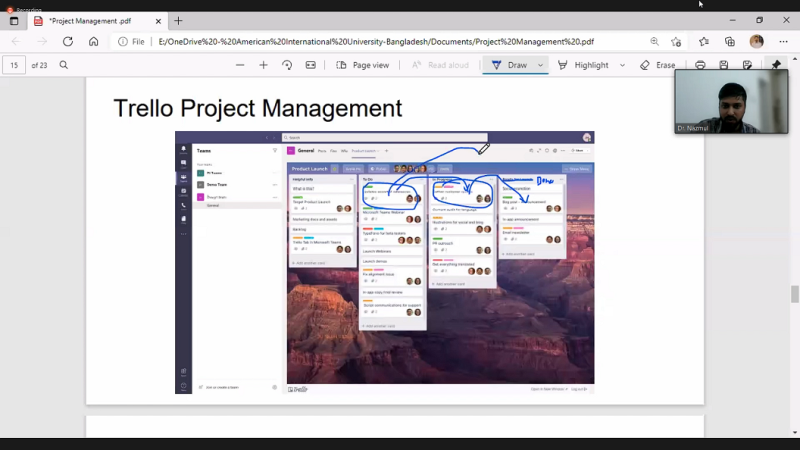The height and width of the screenshot is (450, 800).
Task: Open the Collections panel
Action: tap(730, 42)
